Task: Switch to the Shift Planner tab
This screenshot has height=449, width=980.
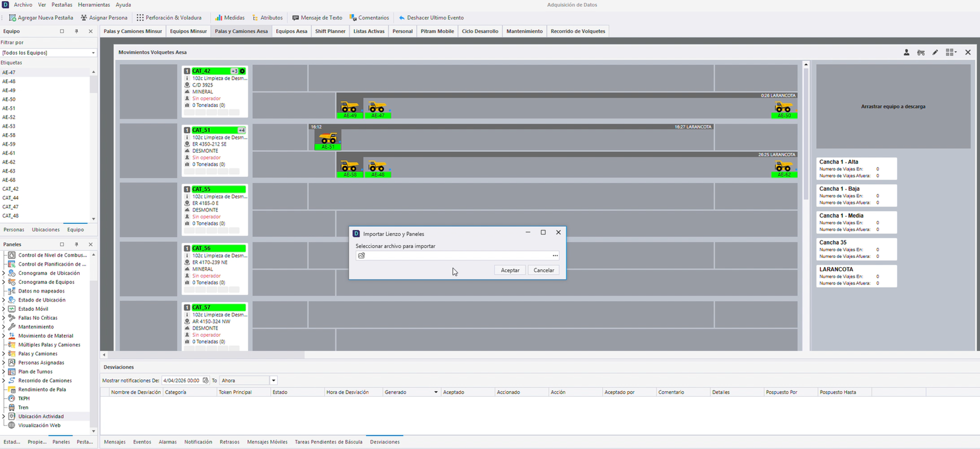Action: coord(330,31)
